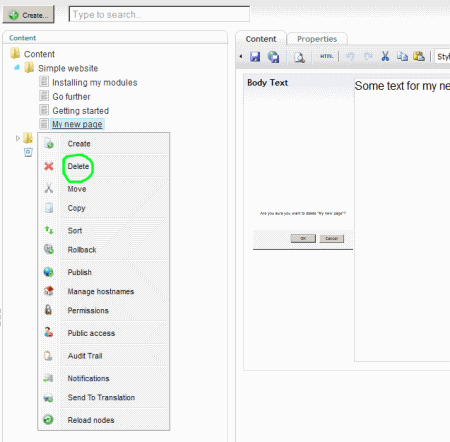The width and height of the screenshot is (450, 442).
Task: Click the Copy document icon in menu
Action: [49, 208]
